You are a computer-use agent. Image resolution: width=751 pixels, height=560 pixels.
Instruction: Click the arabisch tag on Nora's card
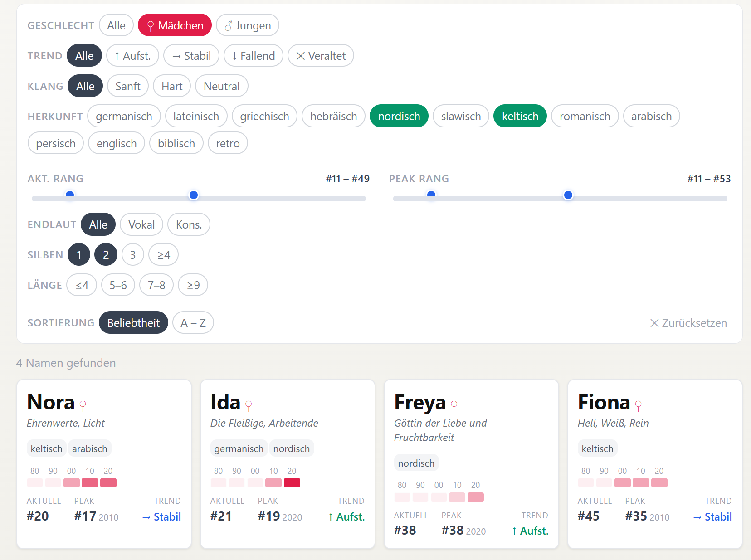coord(90,448)
